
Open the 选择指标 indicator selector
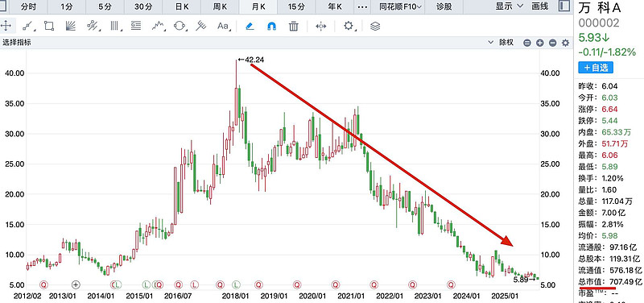17,43
